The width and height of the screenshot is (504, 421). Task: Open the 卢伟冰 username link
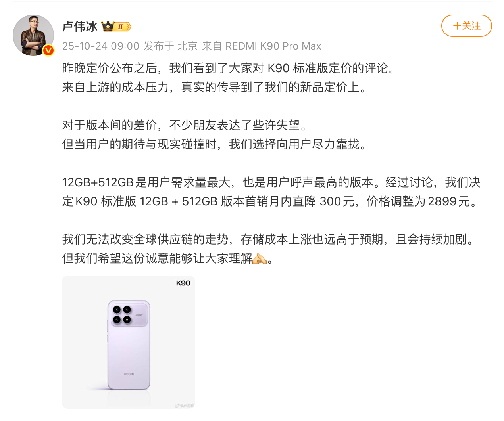click(80, 27)
